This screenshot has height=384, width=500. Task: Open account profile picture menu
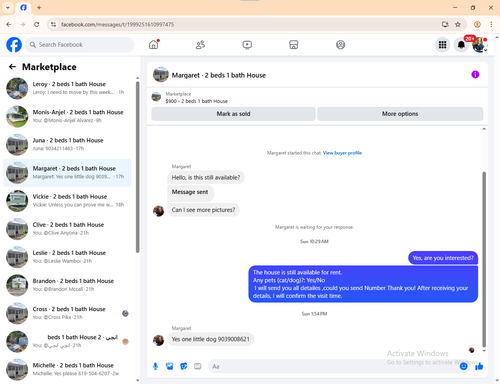(x=480, y=45)
